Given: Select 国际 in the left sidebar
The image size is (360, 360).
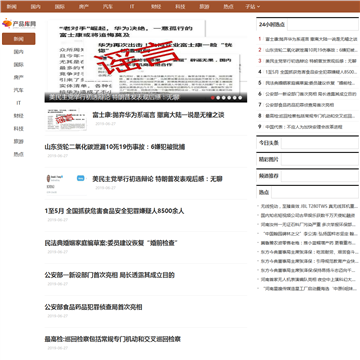Looking at the screenshot, I should pyautogui.click(x=19, y=64).
